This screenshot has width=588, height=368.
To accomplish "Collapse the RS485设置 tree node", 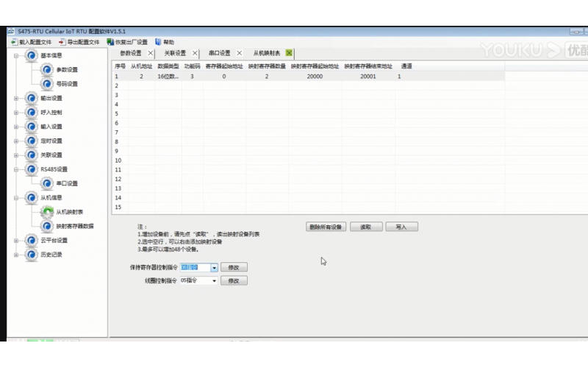I will click(16, 169).
